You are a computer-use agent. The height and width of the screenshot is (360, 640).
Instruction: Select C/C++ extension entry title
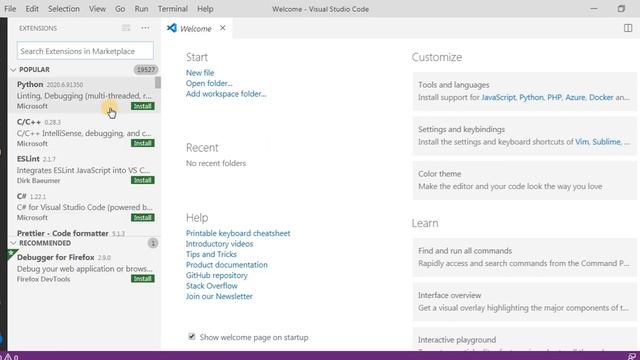click(x=29, y=122)
